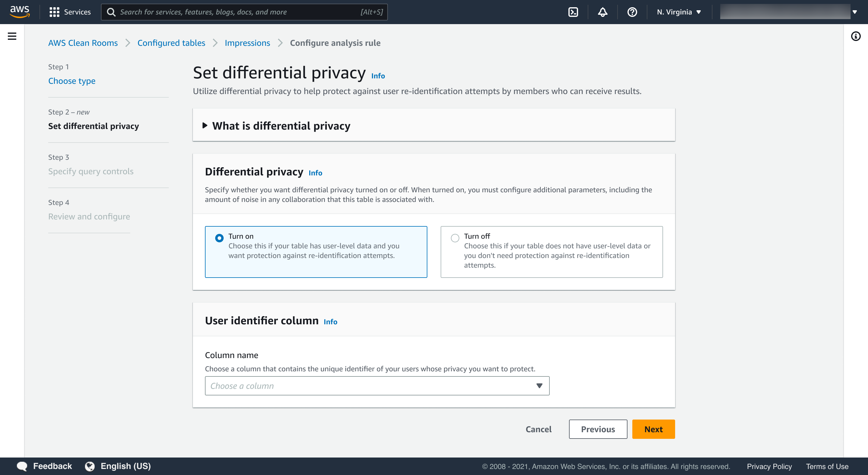Screen dimensions: 868x475
Task: Open AWS CloudShell terminal icon
Action: tap(573, 12)
